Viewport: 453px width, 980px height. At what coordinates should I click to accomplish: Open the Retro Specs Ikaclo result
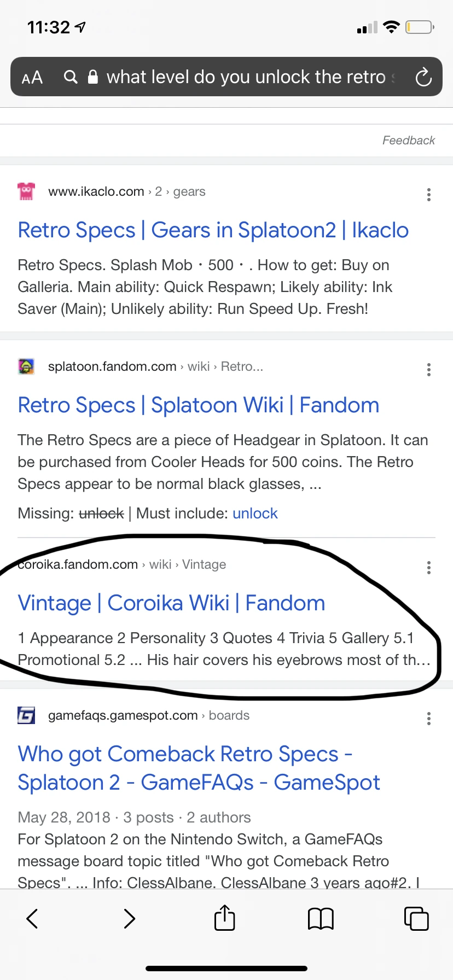[213, 230]
